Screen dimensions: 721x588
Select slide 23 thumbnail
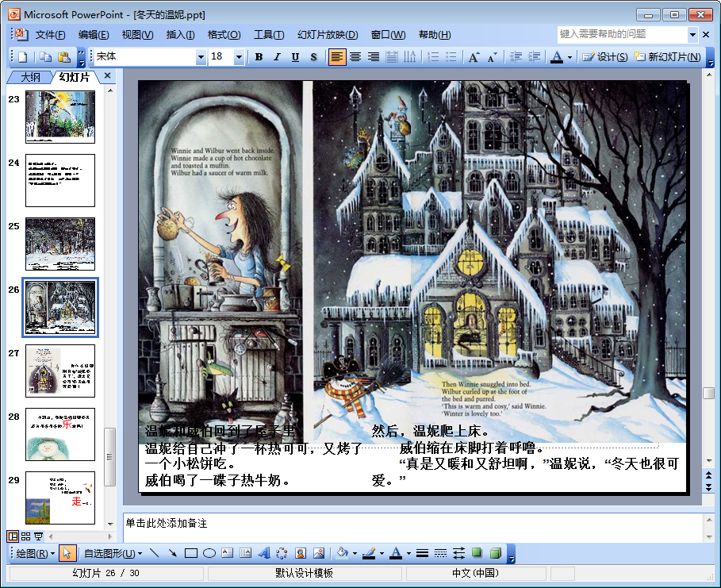pos(60,117)
